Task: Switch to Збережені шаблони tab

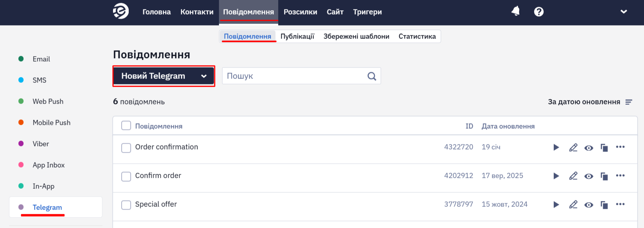Action: 356,36
